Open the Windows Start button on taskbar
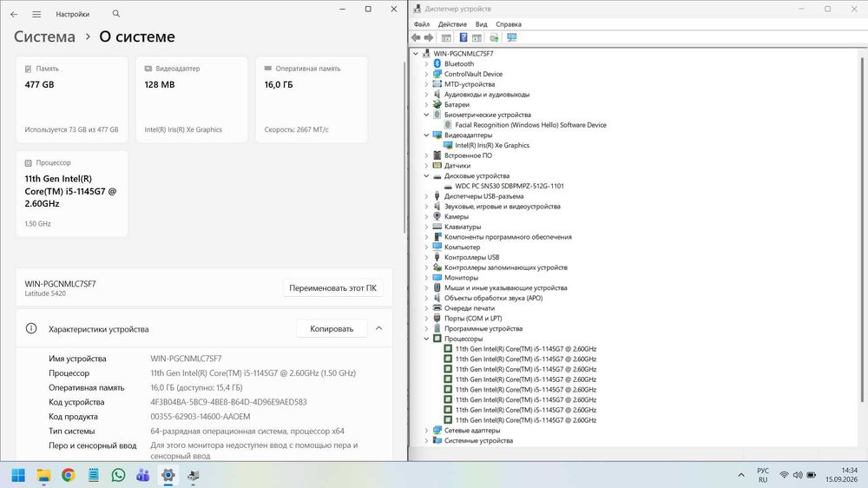The image size is (868, 488). [18, 475]
